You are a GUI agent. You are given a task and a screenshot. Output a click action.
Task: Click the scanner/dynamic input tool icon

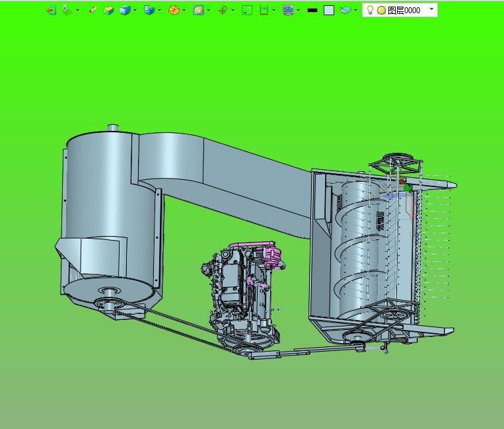pos(67,10)
